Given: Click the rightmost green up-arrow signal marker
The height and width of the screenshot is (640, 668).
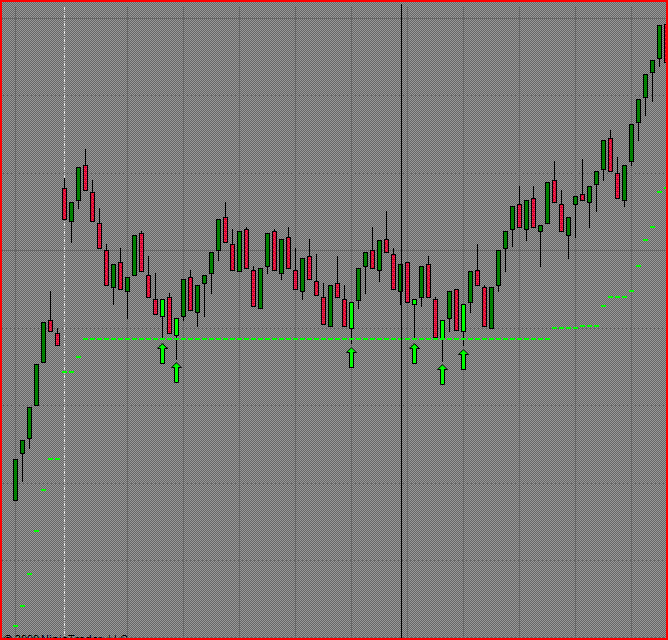Looking at the screenshot, I should (464, 359).
